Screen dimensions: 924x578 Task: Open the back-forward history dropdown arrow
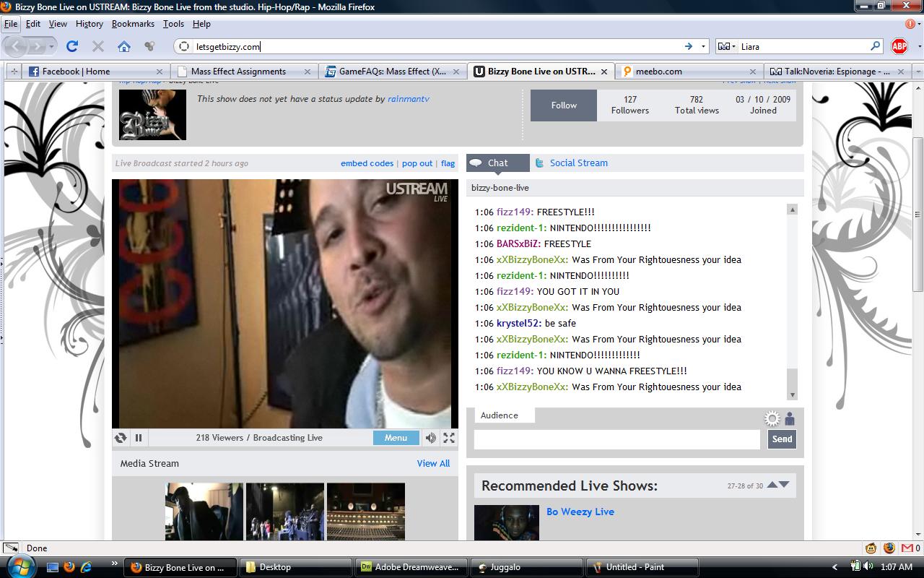(x=51, y=46)
